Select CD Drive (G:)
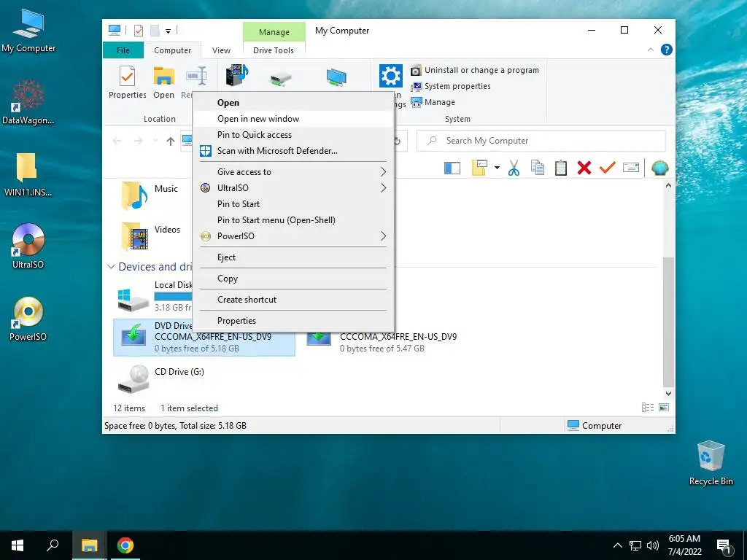Viewport: 747px width, 560px height. (x=162, y=378)
